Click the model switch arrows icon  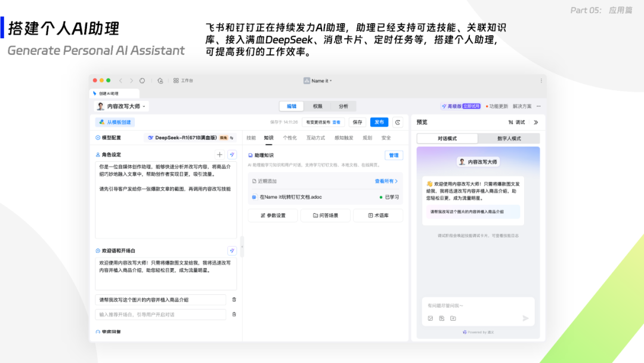[231, 138]
